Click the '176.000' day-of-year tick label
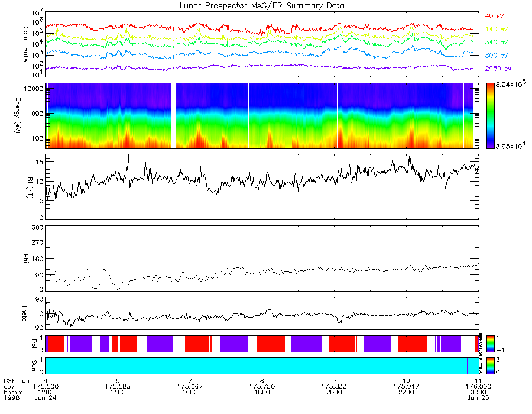Viewport: 532px width, 414px height. 478,387
